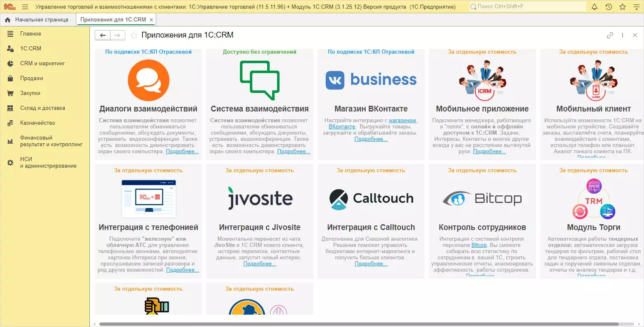Open Подробнее link for Интеграция с Calltouch
Image resolution: width=644 pixels, height=327 pixels.
pyautogui.click(x=371, y=264)
